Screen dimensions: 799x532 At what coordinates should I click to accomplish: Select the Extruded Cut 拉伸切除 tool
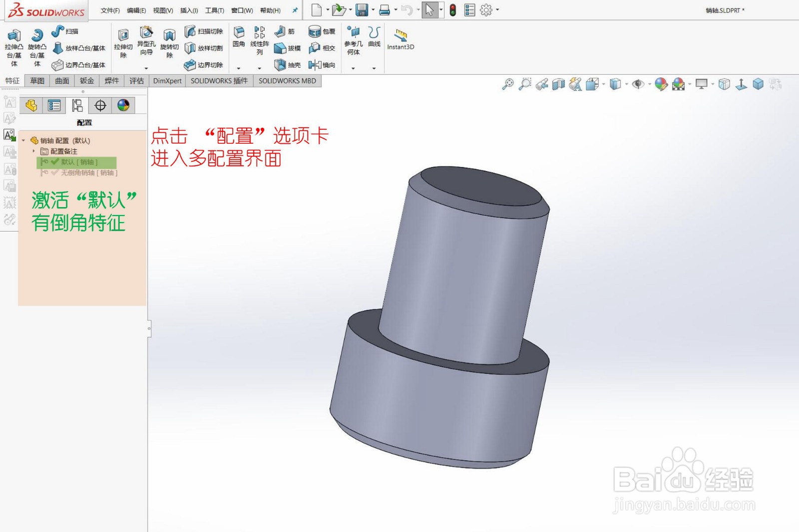[123, 43]
